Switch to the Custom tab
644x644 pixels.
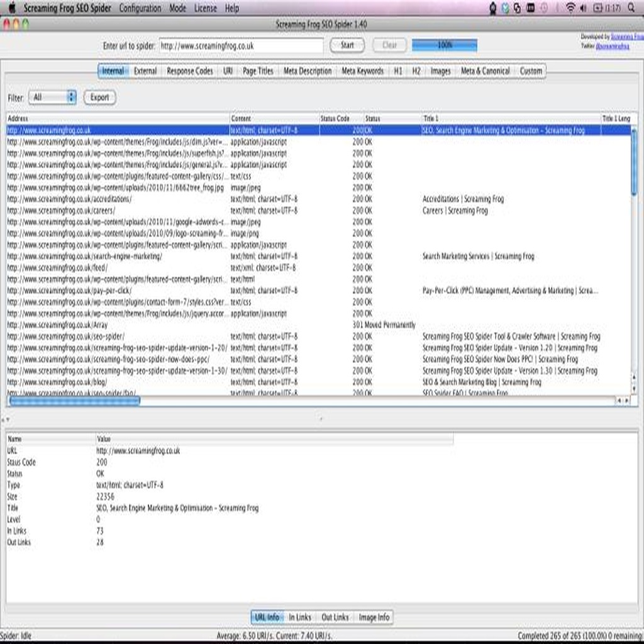(x=531, y=71)
